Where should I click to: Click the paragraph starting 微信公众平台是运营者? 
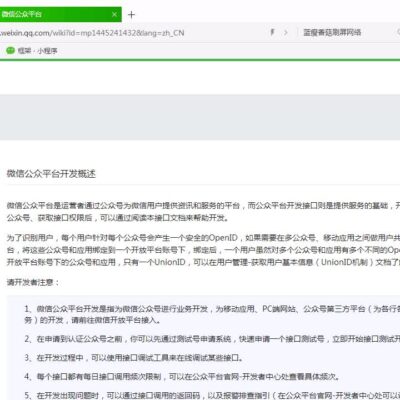pos(203,212)
